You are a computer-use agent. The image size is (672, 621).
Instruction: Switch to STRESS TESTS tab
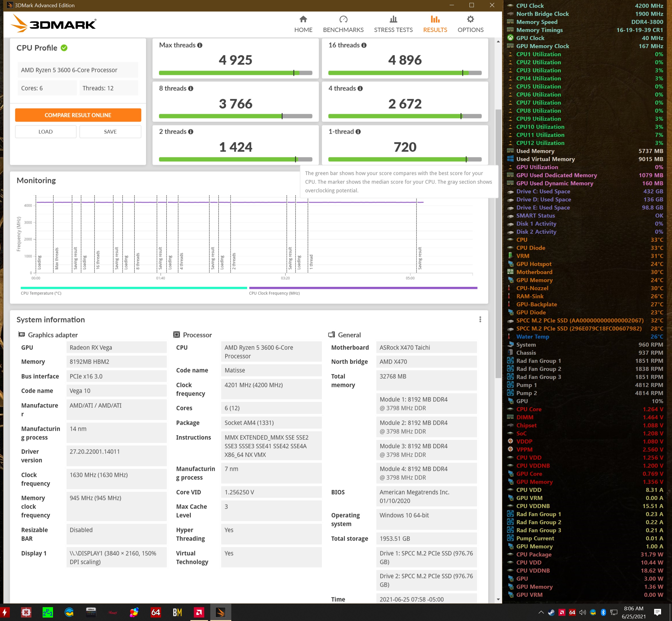click(x=393, y=24)
